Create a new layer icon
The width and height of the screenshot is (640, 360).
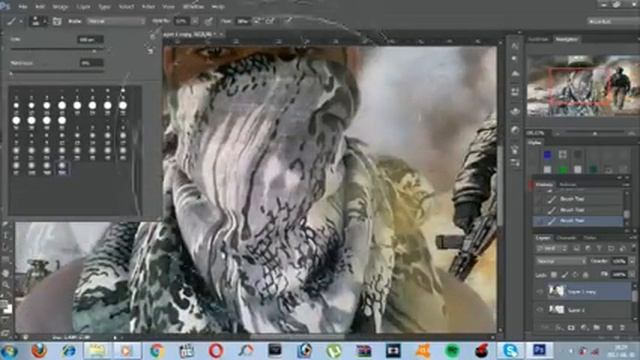609,327
